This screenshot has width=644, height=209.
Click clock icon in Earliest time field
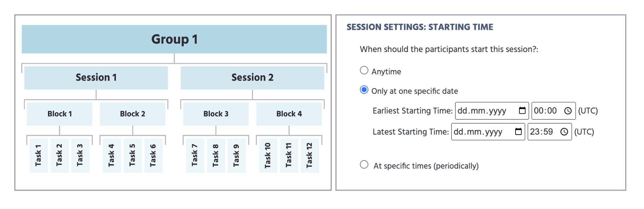coord(568,111)
